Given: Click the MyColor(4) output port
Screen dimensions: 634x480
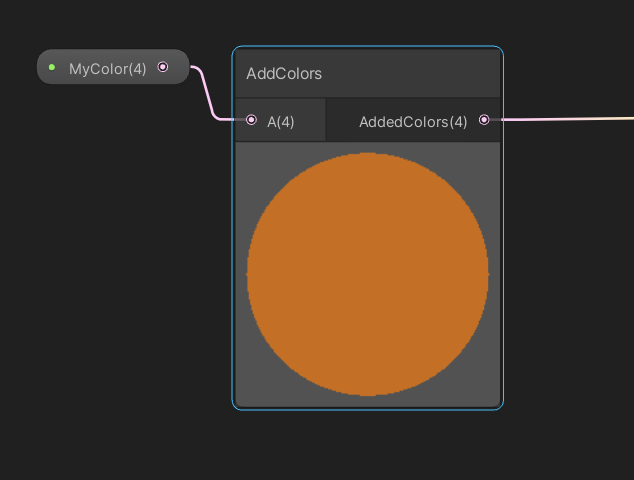Looking at the screenshot, I should (x=163, y=67).
